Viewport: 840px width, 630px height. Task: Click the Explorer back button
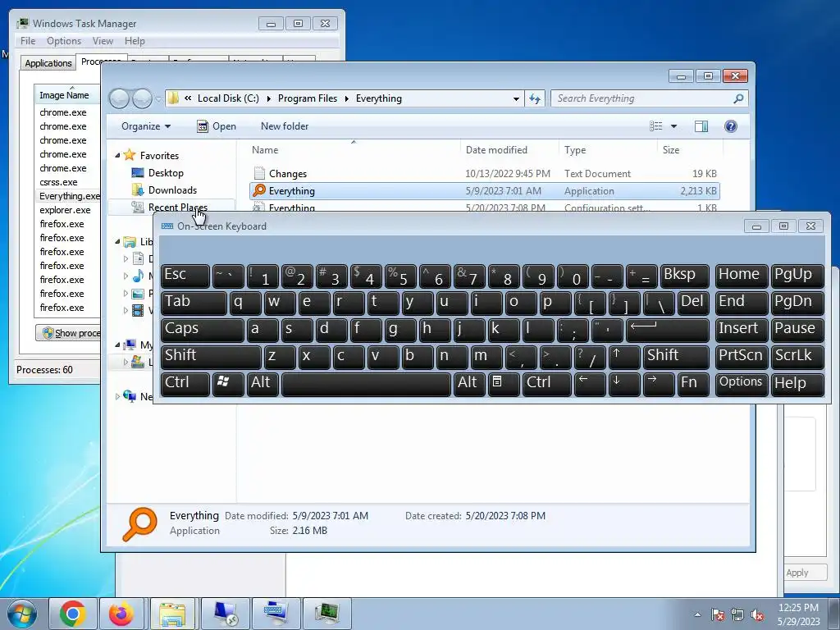click(120, 98)
